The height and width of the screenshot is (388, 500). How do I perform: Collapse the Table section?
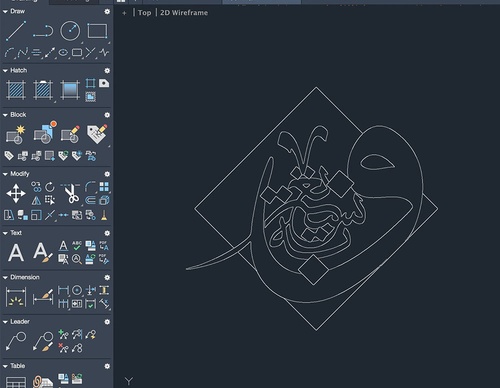click(x=5, y=366)
